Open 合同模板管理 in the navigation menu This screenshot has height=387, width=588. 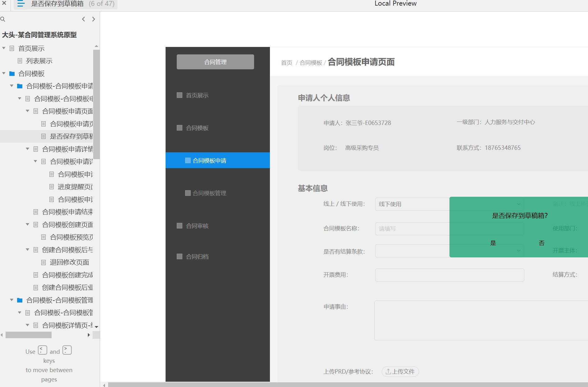click(x=209, y=193)
